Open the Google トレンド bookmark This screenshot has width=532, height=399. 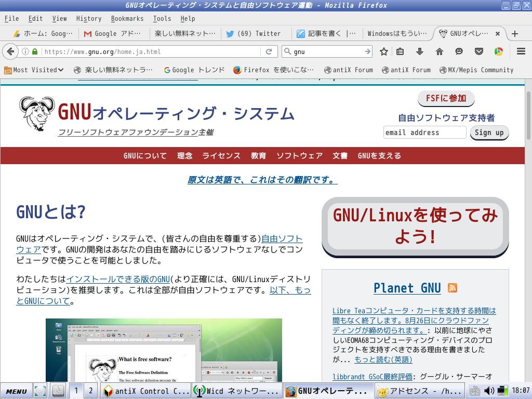194,70
